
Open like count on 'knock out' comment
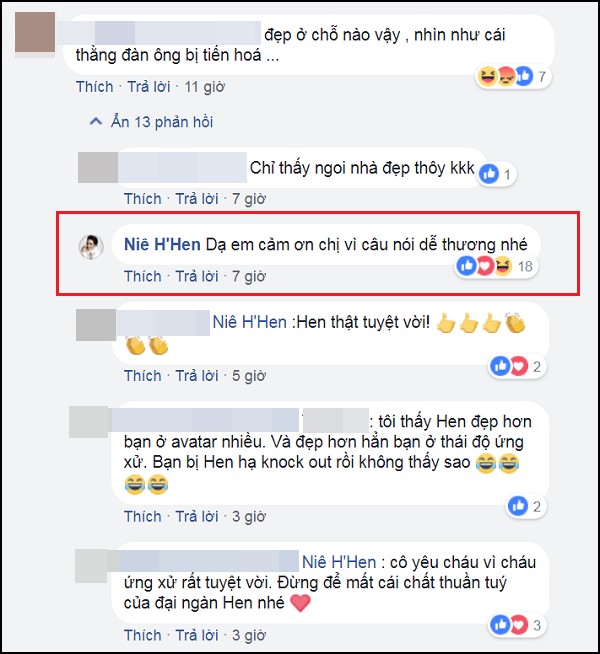click(x=526, y=506)
